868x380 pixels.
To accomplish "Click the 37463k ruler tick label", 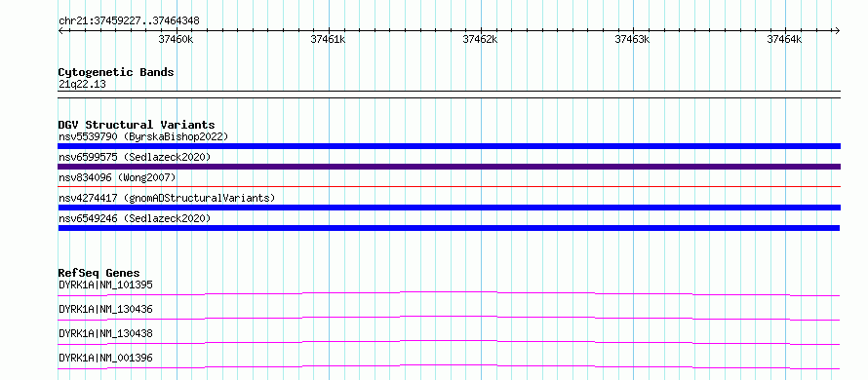I will [x=632, y=39].
